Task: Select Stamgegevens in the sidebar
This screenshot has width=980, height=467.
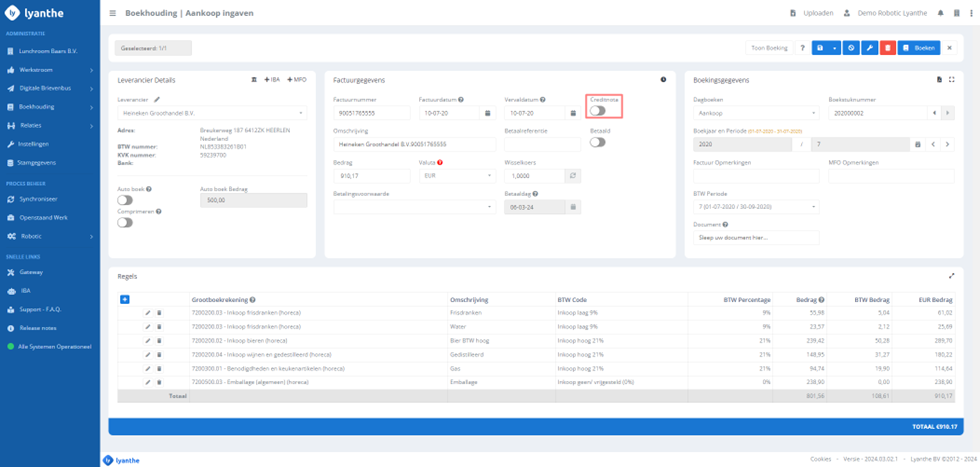Action: (x=37, y=162)
